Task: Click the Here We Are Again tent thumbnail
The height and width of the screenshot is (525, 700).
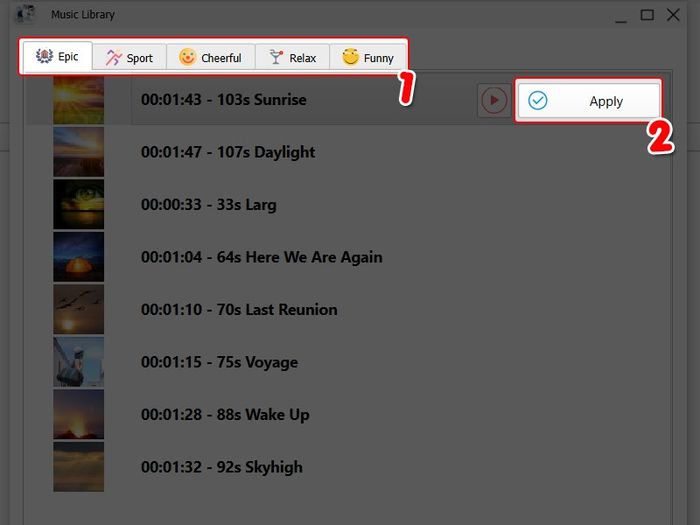Action: tap(79, 257)
